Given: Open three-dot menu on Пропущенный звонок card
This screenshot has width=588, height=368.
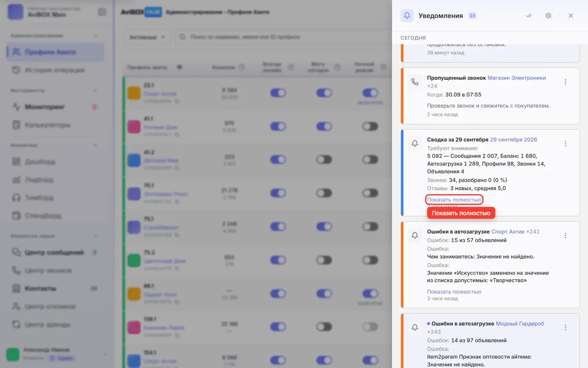Looking at the screenshot, I should (566, 82).
